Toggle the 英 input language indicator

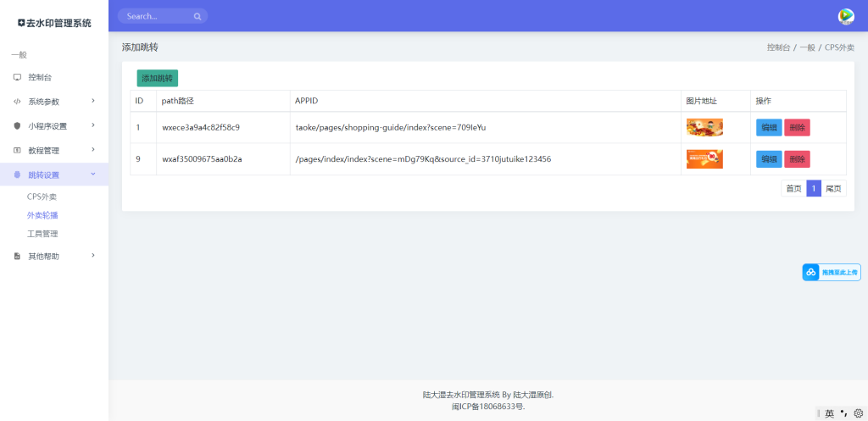(829, 413)
